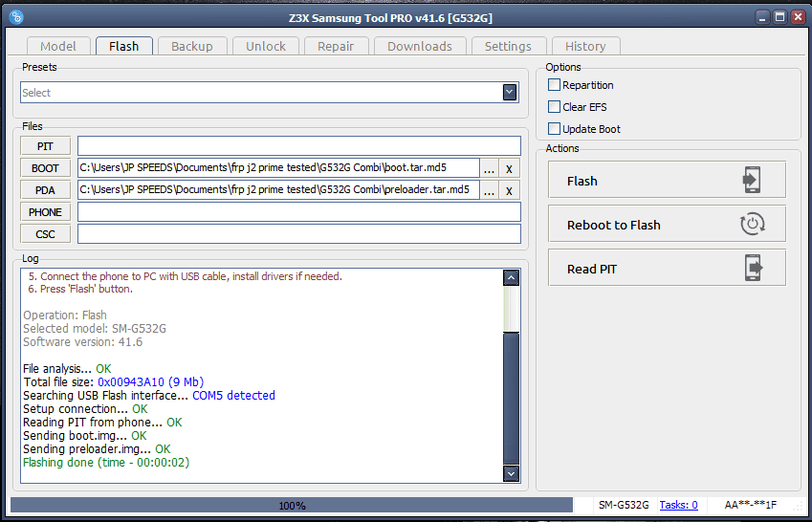Click the phone icon on the Flash button
This screenshot has width=812, height=522.
tap(752, 180)
